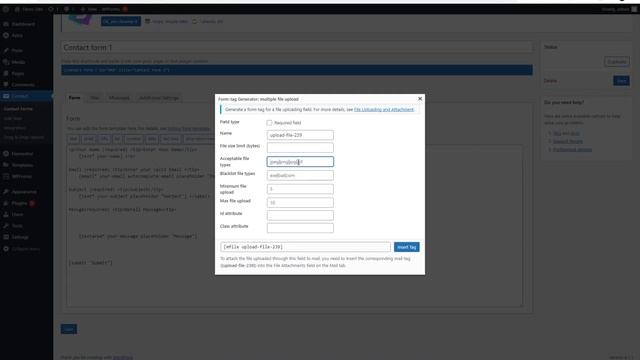Click the Save button below the form editor

click(69, 329)
